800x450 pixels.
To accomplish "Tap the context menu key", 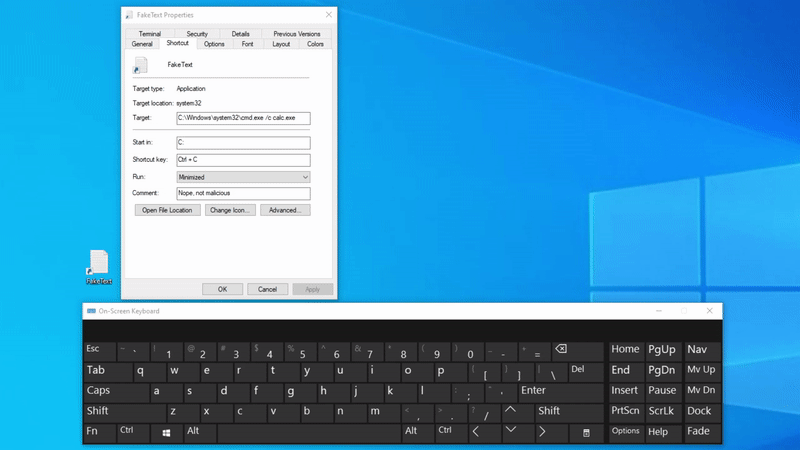I will point(587,433).
